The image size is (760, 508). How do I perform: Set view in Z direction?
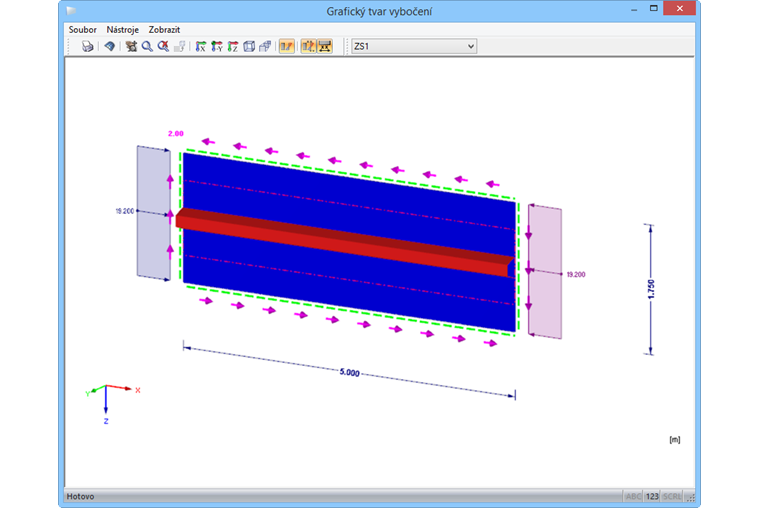[233, 47]
